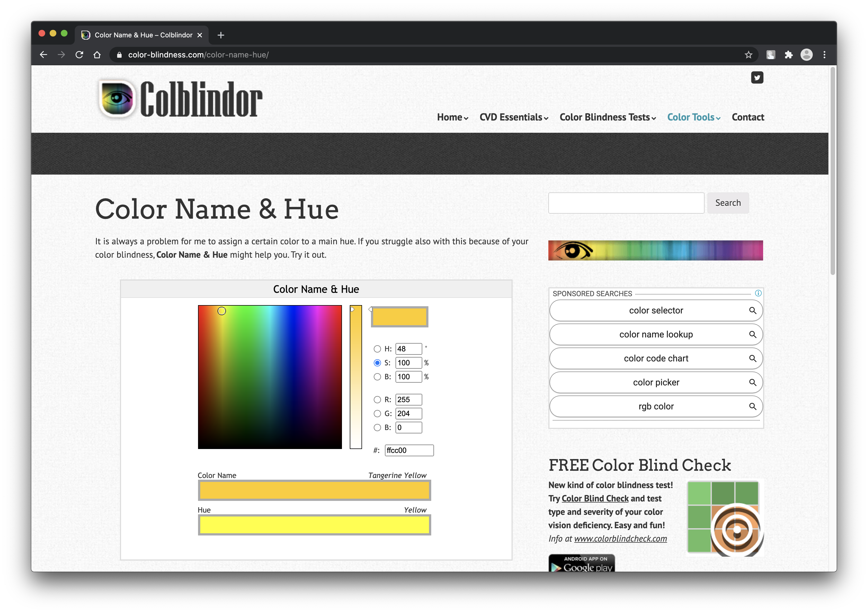Open the extensions puzzle icon
This screenshot has height=613, width=868.
point(789,55)
